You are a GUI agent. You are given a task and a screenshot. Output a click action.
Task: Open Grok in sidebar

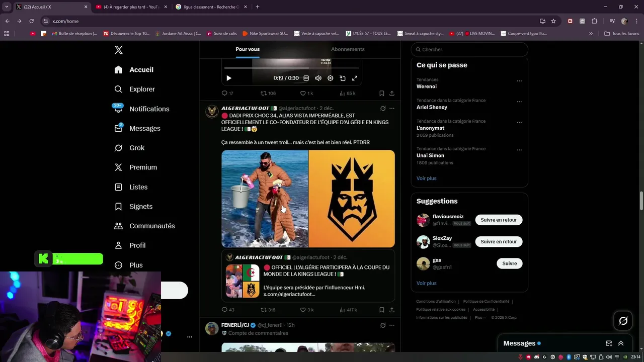[129, 148]
